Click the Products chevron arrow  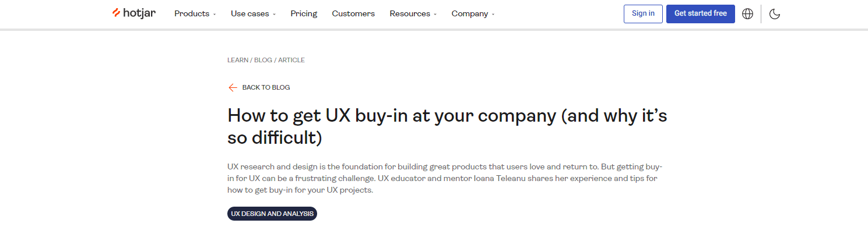(x=214, y=14)
